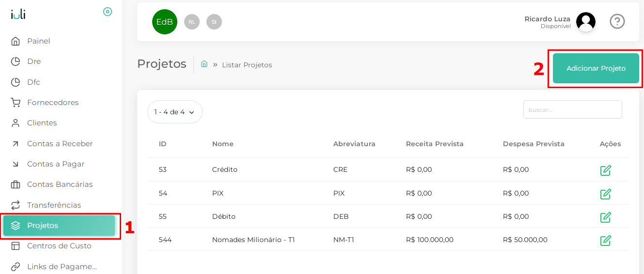Click the buscar search field
This screenshot has height=274, width=644.
(x=572, y=109)
